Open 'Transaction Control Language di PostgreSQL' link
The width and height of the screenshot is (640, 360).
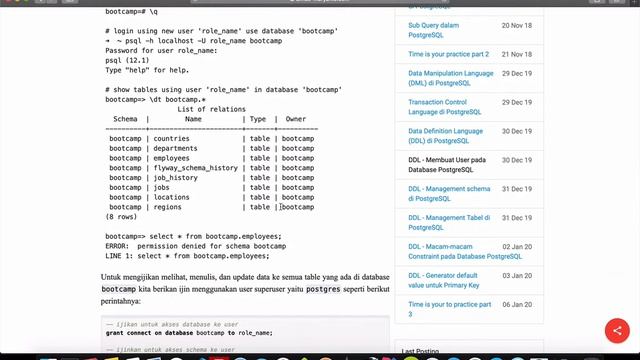coord(444,107)
